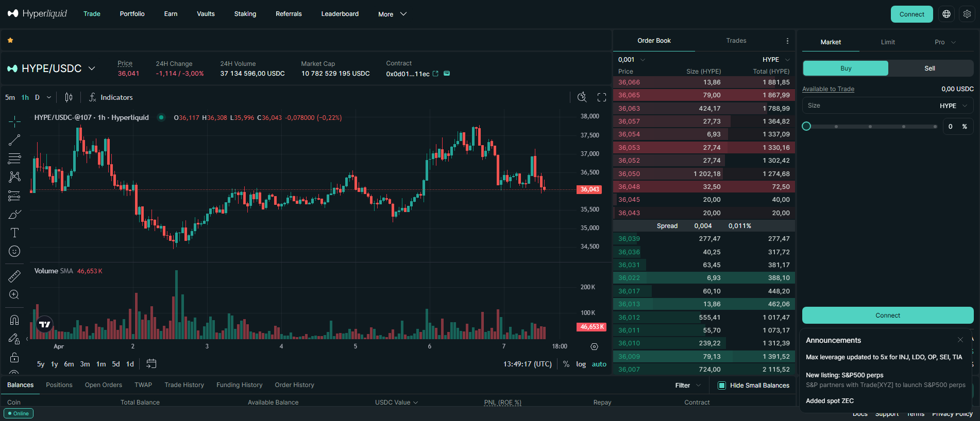The image size is (980, 421).
Task: Click the Available to Trade link
Action: (x=828, y=89)
